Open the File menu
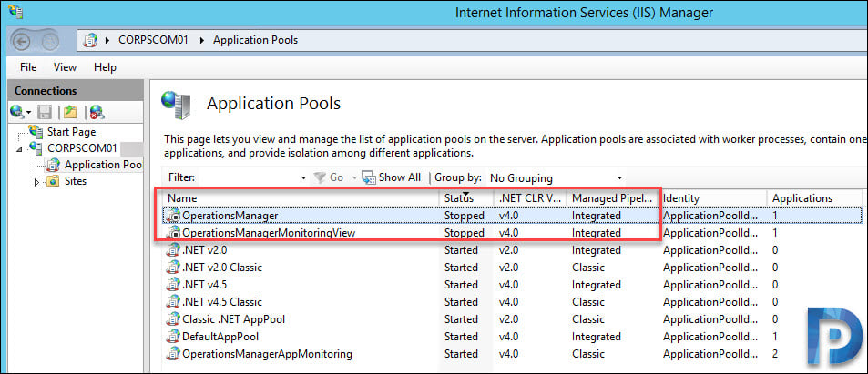This screenshot has height=374, width=868. click(28, 67)
